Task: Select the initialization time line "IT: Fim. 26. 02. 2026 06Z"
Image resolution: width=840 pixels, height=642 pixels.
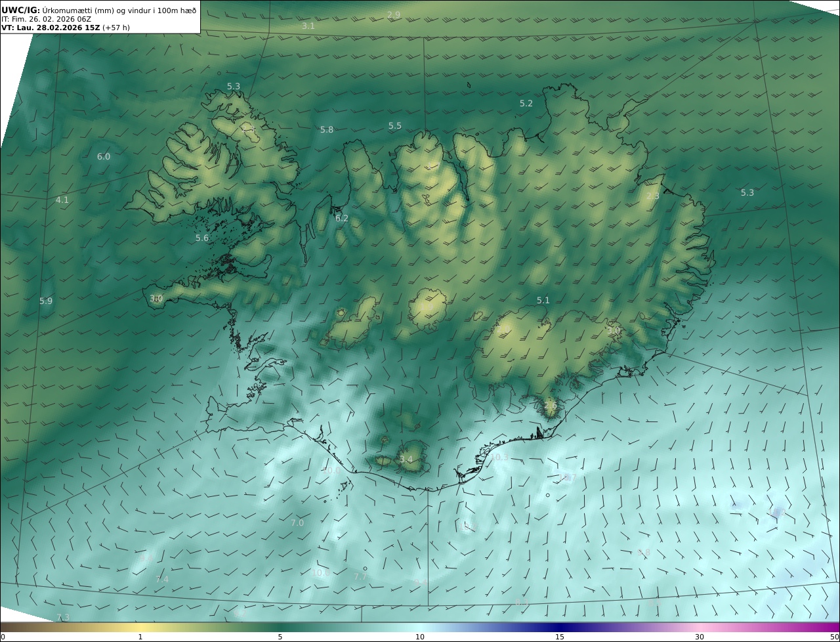Action: point(47,19)
